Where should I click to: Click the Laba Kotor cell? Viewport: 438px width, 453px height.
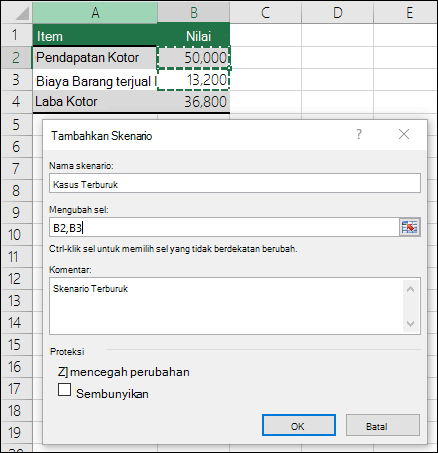pos(95,102)
